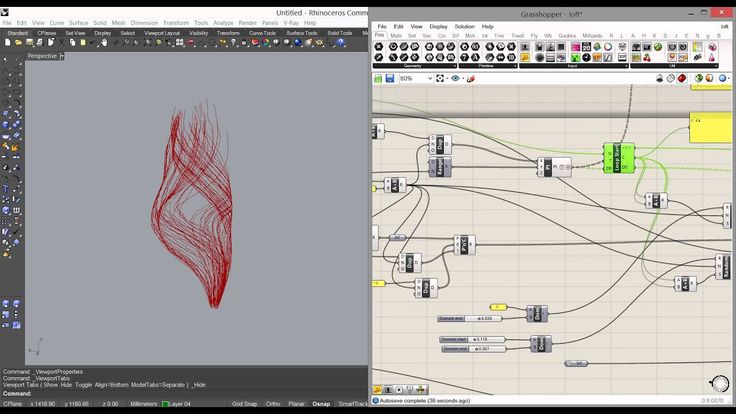The width and height of the screenshot is (736, 414).
Task: Open the Perspective viewport dropdown arrow
Action: (62, 56)
